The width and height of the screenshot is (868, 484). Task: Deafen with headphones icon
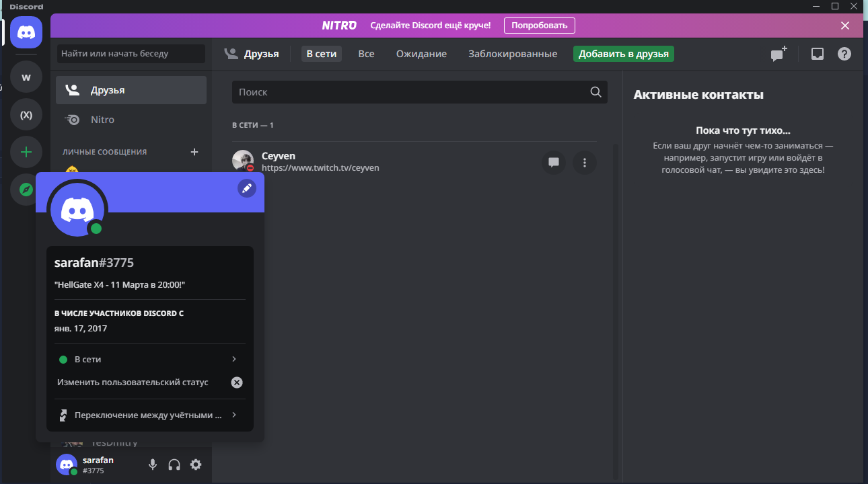coord(174,465)
